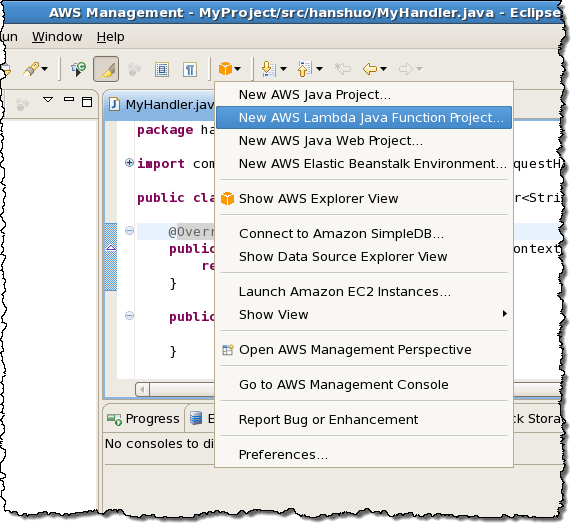
Task: Open the Back navigation history dropdown
Action: tap(384, 69)
